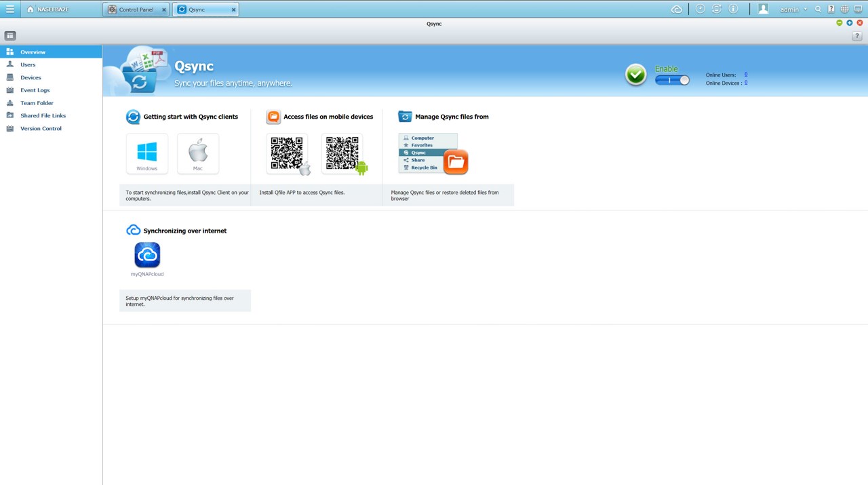Screen dimensions: 868x485
Task: Close the Qsync tab
Action: click(x=233, y=10)
